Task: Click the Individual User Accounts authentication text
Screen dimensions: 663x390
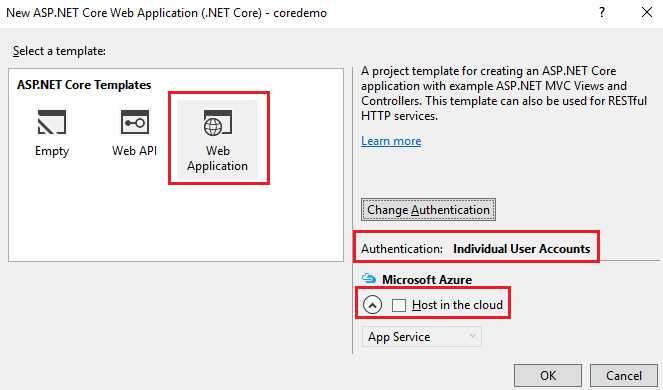Action: [x=521, y=249]
